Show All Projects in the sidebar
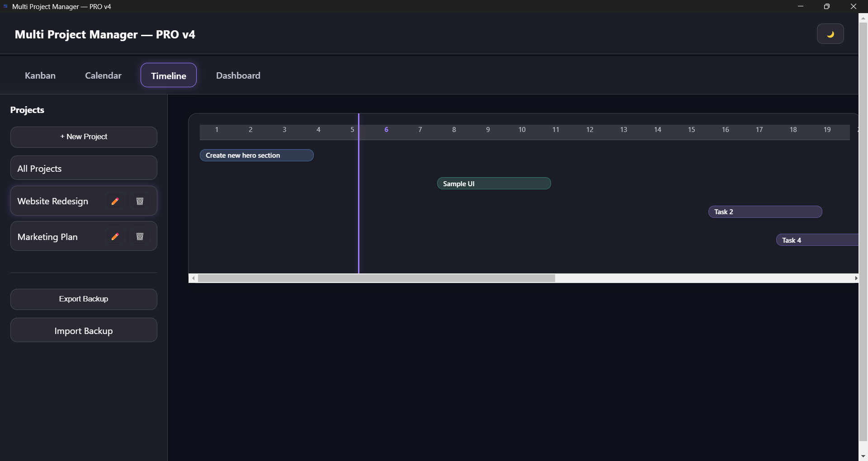Screen dimensions: 868x461 (84, 168)
